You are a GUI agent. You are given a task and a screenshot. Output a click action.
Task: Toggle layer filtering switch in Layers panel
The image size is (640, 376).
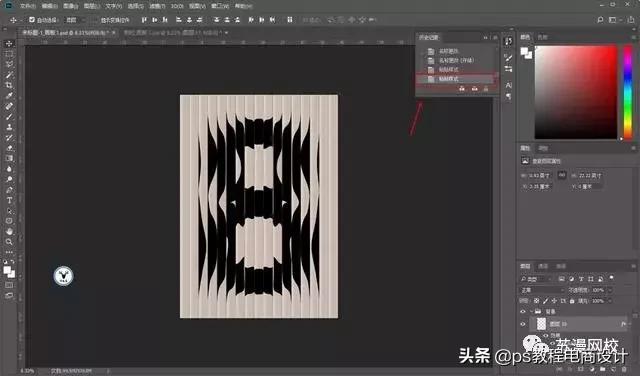click(611, 278)
